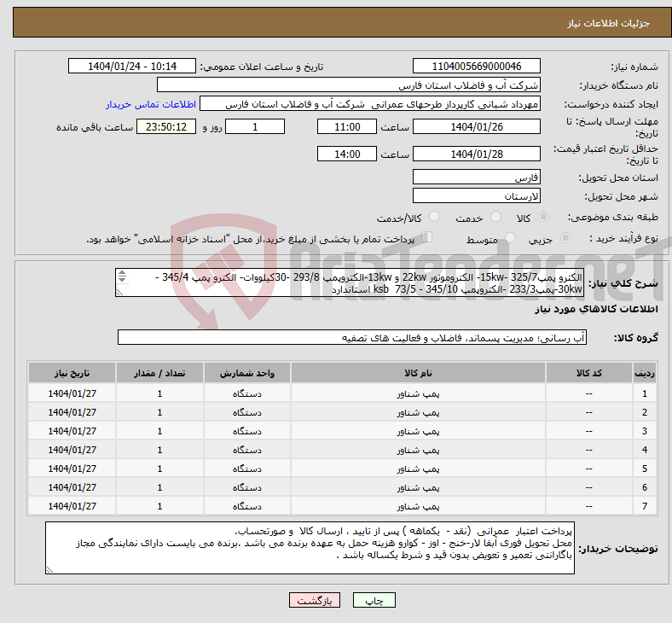The image size is (672, 623).
Task: Click the تاریخ نیاز column header
Action: click(72, 373)
